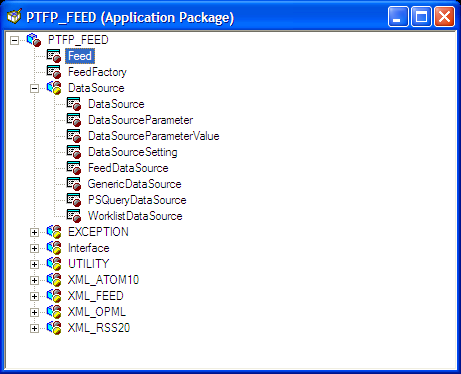Select the DataSource subpackage label
461x374 pixels.
[x=96, y=88]
